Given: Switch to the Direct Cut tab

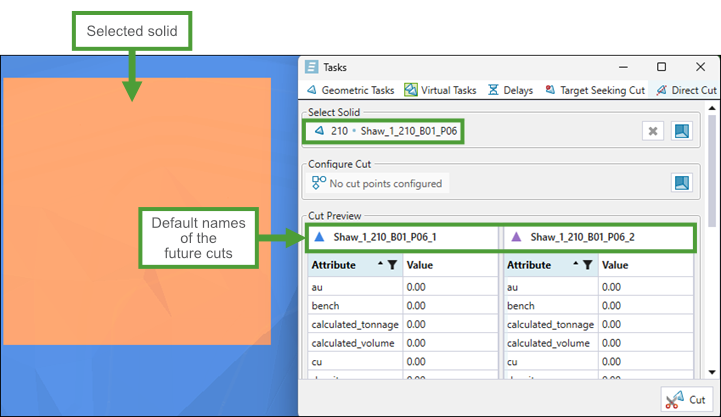Looking at the screenshot, I should point(686,90).
